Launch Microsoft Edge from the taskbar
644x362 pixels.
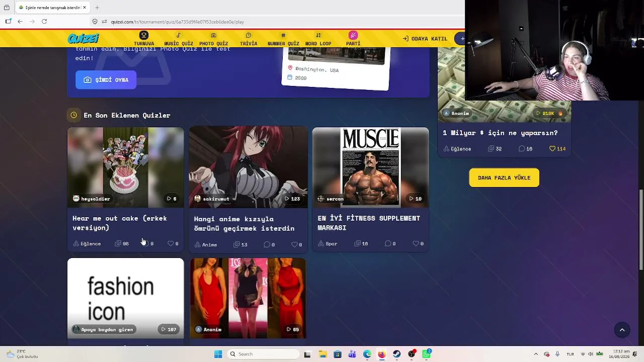[x=367, y=354]
